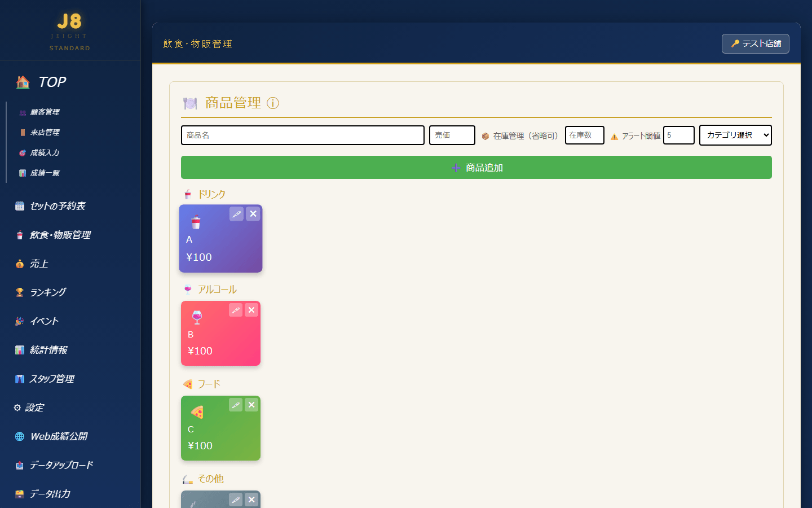812x508 pixels.
Task: Click the アルコール category heading
Action: coord(210,290)
